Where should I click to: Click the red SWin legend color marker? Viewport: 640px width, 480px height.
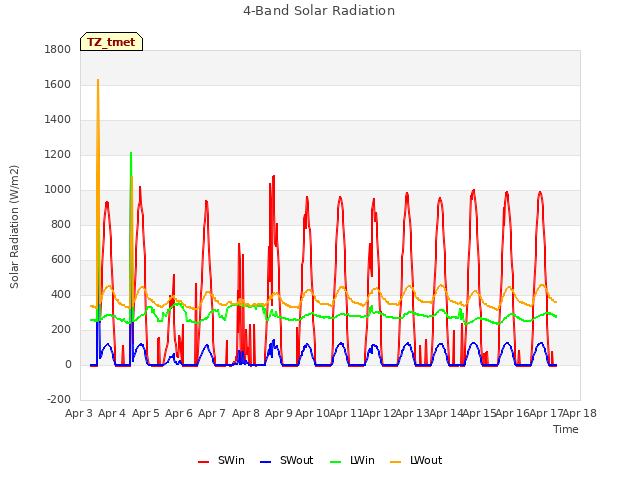(x=203, y=462)
